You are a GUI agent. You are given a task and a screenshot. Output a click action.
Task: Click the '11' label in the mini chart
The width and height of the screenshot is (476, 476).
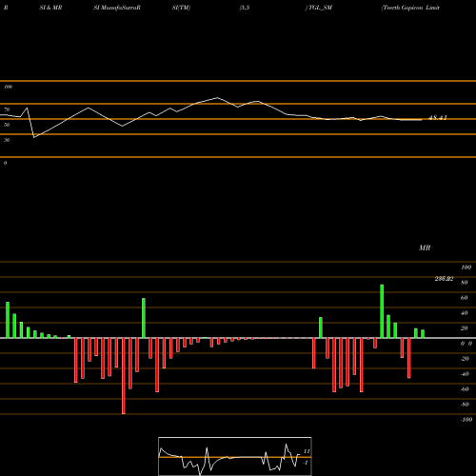pyautogui.click(x=307, y=451)
